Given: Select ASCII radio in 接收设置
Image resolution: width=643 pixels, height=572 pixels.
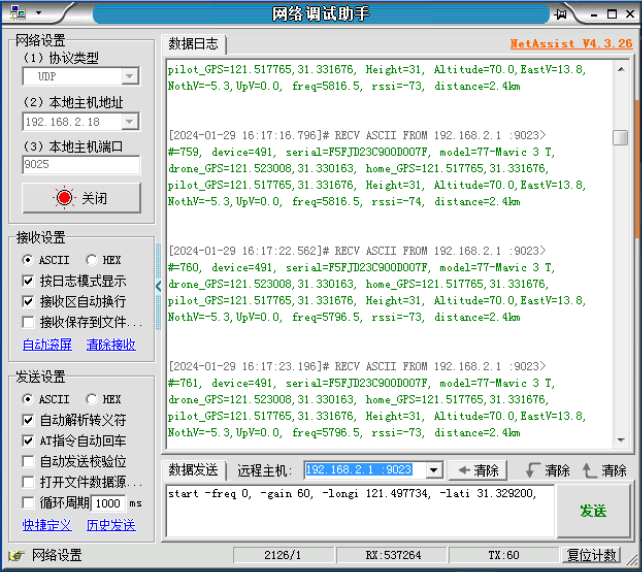Looking at the screenshot, I should point(27,260).
